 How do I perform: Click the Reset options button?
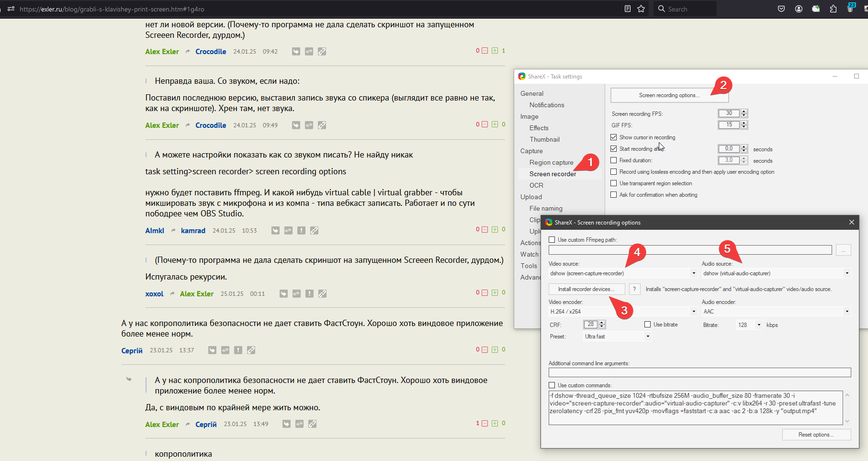coord(816,435)
